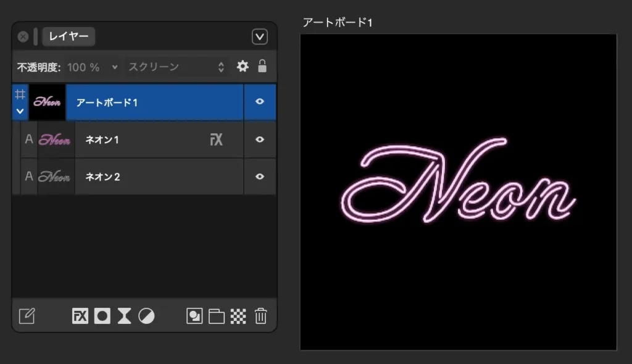Click the FX badge on ネオン1
This screenshot has height=364, width=632.
(x=216, y=139)
